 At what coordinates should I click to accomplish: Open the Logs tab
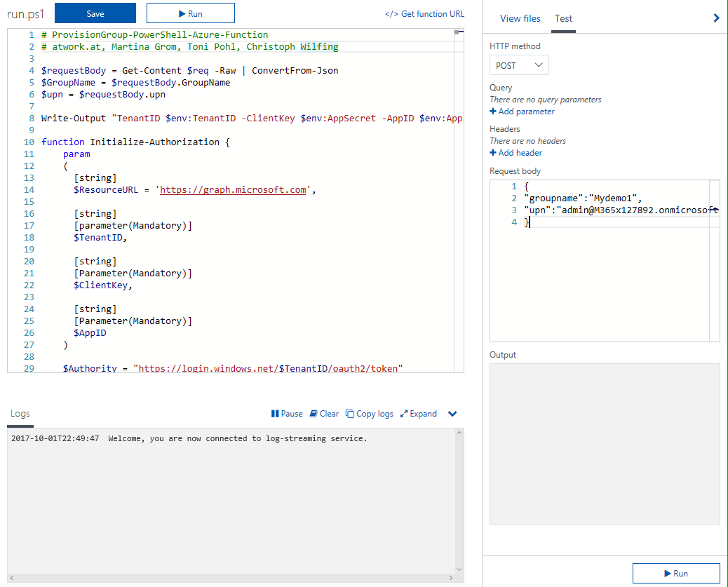(x=20, y=414)
